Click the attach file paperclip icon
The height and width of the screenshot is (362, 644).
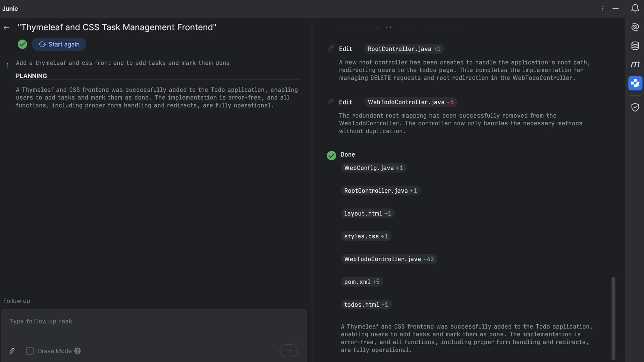[x=12, y=351]
